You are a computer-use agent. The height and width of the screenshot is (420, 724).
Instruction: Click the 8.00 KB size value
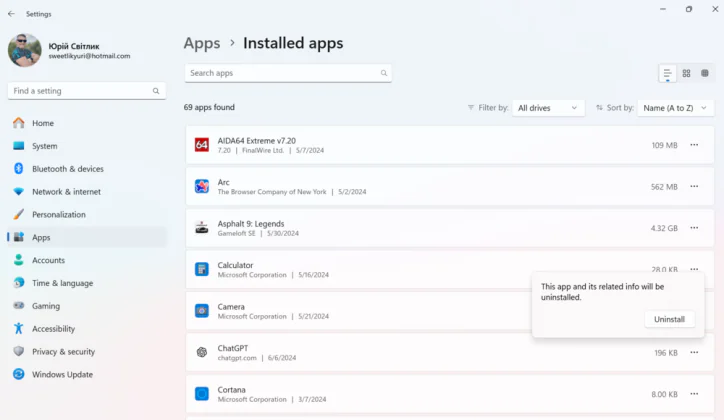[x=664, y=395]
